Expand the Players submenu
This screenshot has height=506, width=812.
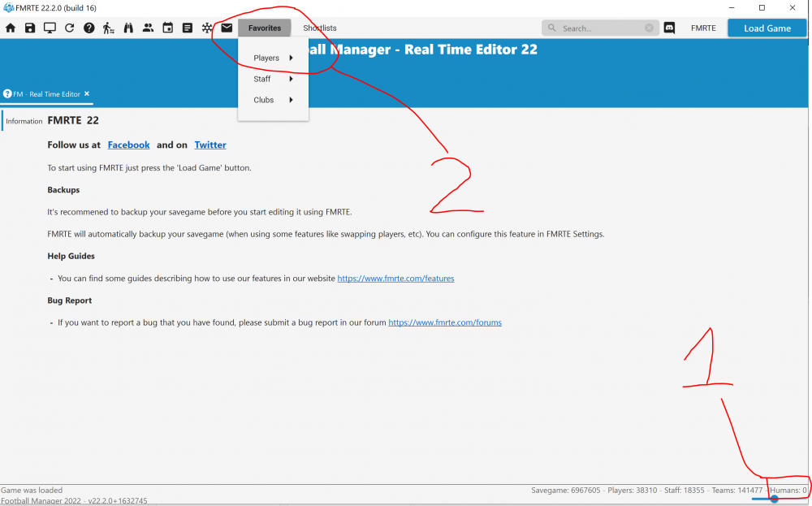click(x=273, y=58)
